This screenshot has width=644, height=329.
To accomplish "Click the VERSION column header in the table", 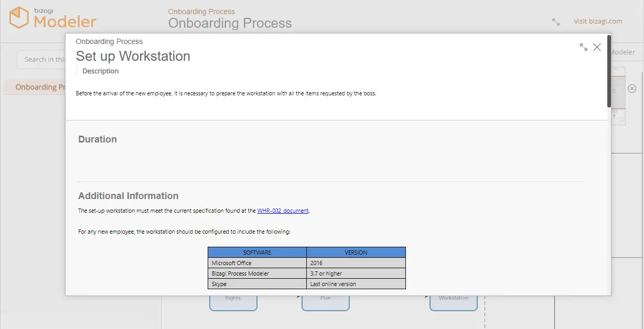I will click(x=356, y=253).
